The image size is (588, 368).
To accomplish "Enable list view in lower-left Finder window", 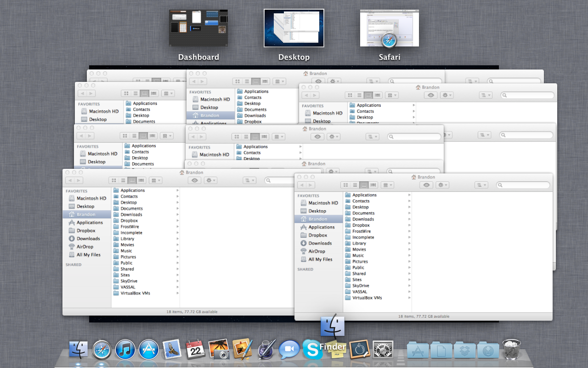I will coord(123,180).
